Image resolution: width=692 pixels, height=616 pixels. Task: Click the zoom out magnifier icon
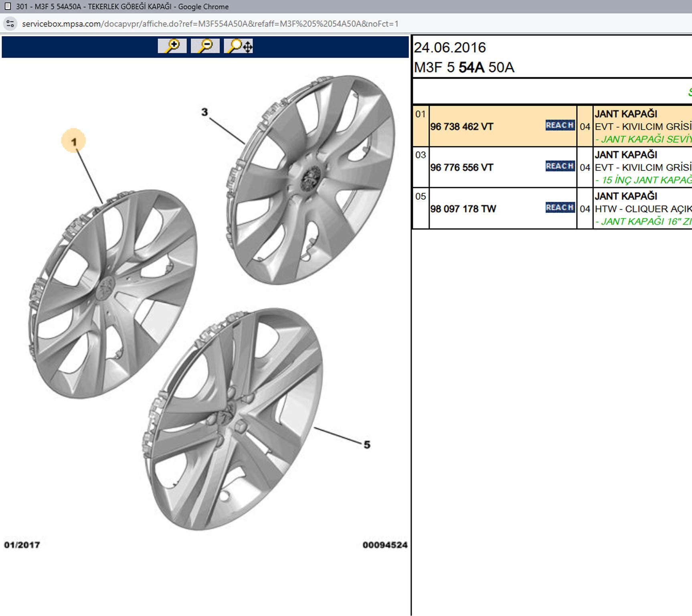[x=205, y=46]
